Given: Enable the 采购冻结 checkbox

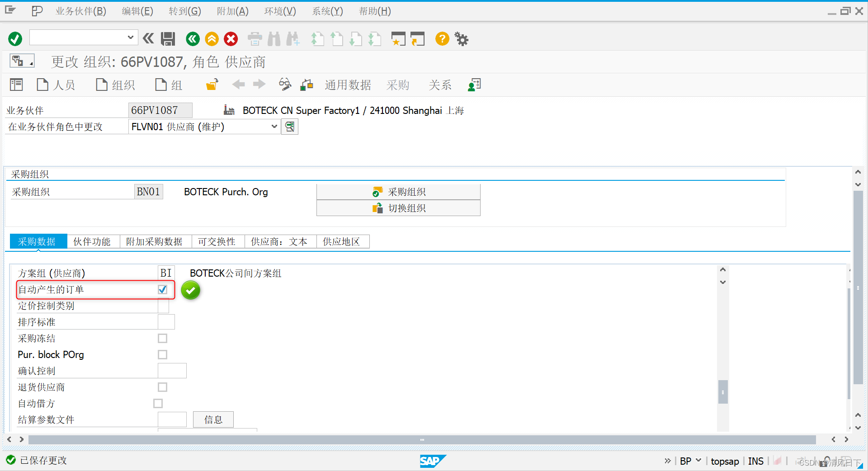Looking at the screenshot, I should (x=162, y=338).
